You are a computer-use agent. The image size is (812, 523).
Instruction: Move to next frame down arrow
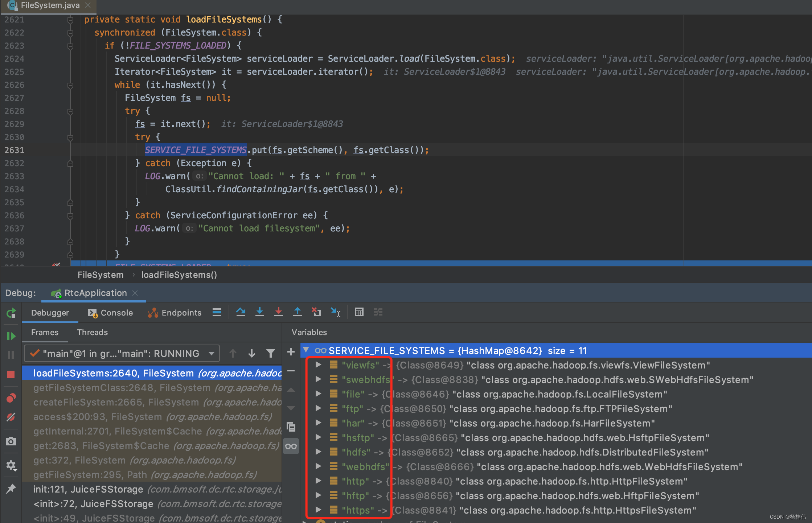(252, 353)
